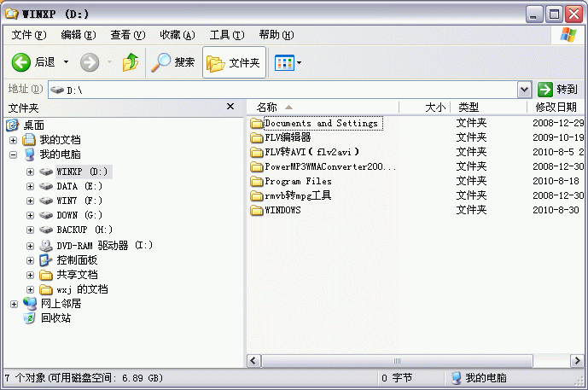Open the 查看(V) menu
The height and width of the screenshot is (390, 588).
(x=128, y=35)
